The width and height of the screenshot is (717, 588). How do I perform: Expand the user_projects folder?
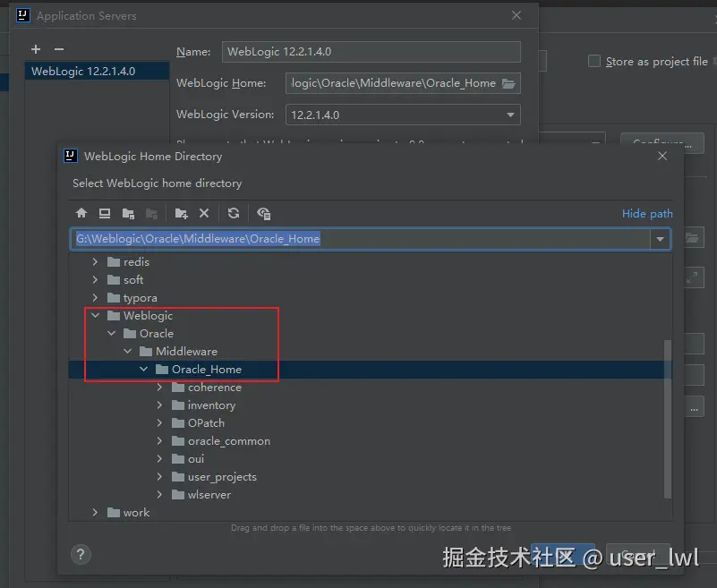coord(159,476)
